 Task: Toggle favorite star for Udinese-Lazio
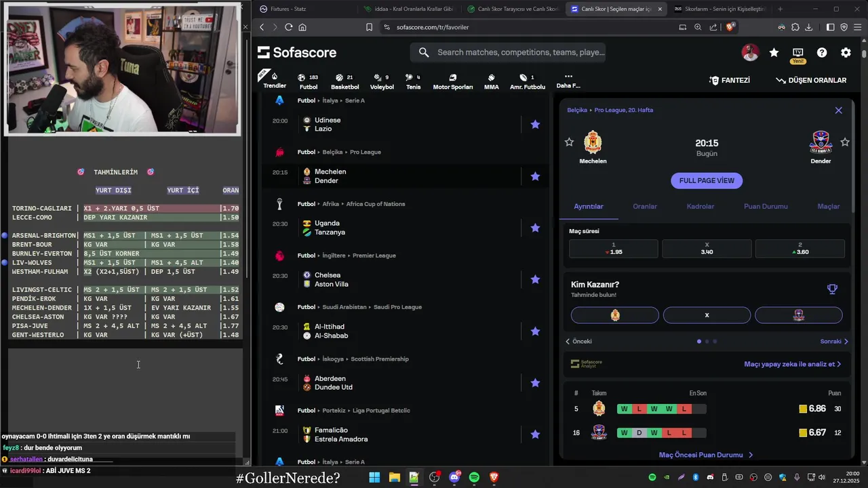(x=535, y=124)
